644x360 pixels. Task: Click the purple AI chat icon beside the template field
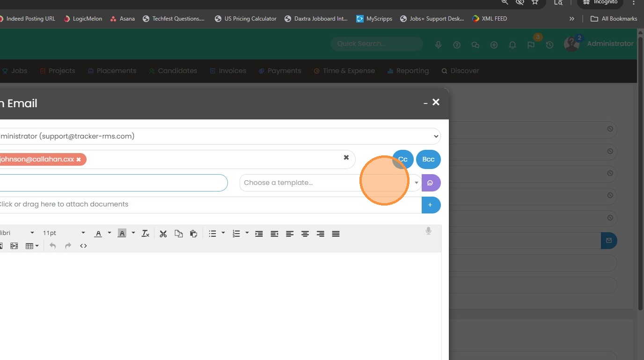tap(431, 183)
